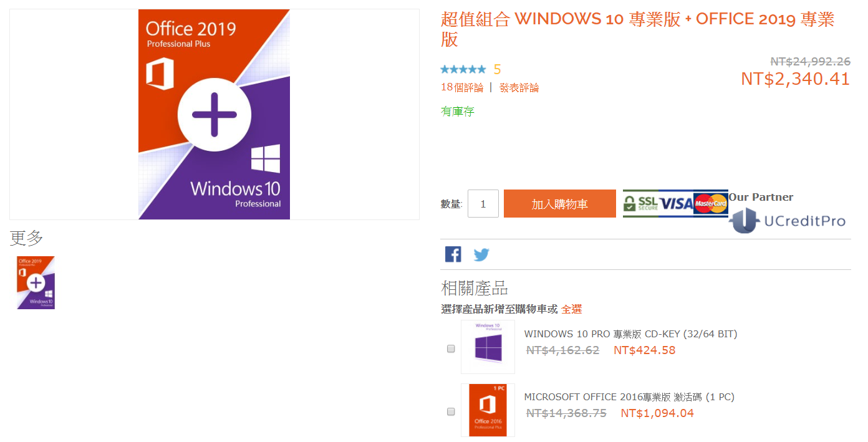868x442 pixels.
Task: Check the Windows 10 Pro CD-Key checkbox
Action: [451, 349]
